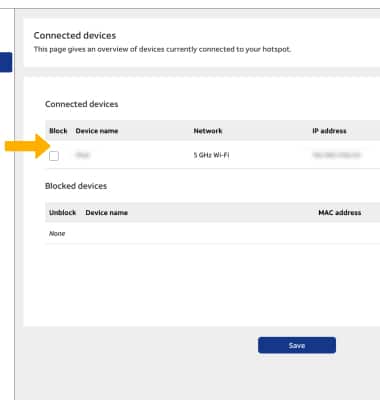
Task: Click the Connected devices page title
Action: pyautogui.click(x=75, y=35)
